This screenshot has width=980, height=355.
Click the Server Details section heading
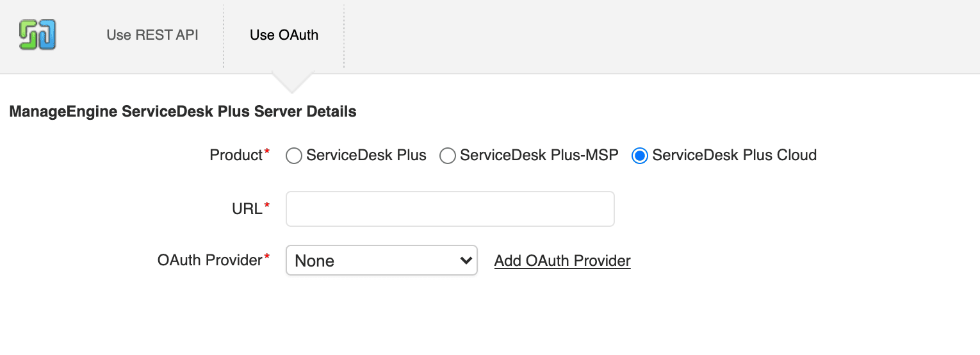[183, 111]
